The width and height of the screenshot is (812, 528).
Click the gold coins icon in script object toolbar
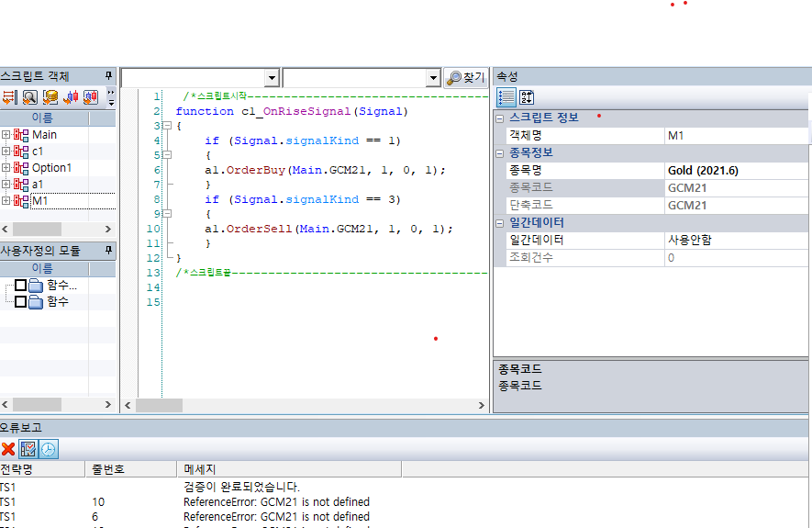coord(50,97)
